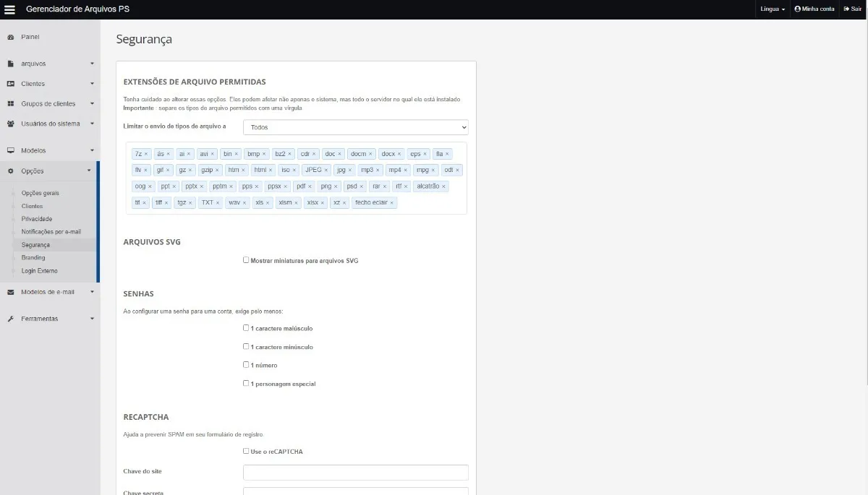Expand the Modelos sidebar menu
The height and width of the screenshot is (495, 868).
point(92,151)
